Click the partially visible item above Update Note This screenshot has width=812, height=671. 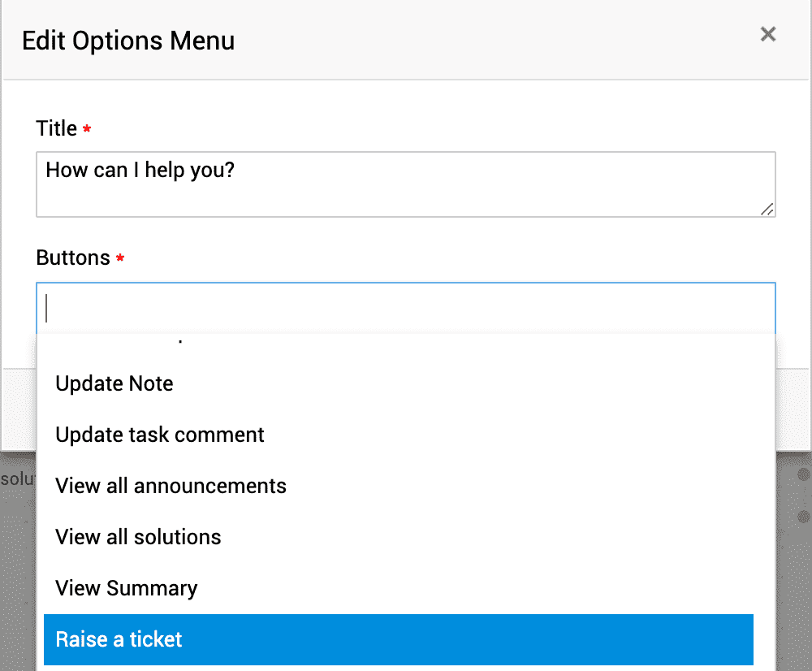click(x=179, y=341)
